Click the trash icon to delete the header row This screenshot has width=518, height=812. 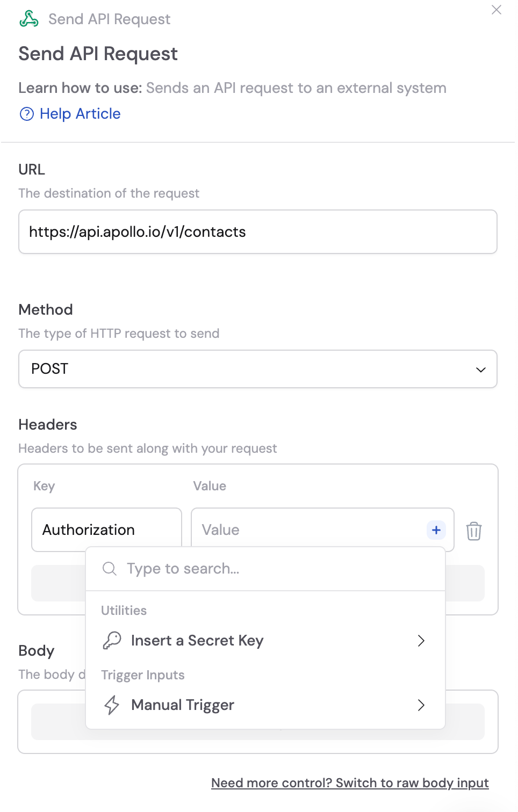tap(473, 531)
